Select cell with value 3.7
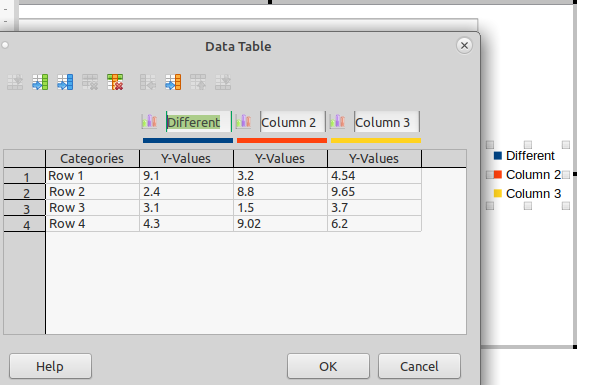This screenshot has width=611, height=385. [374, 208]
